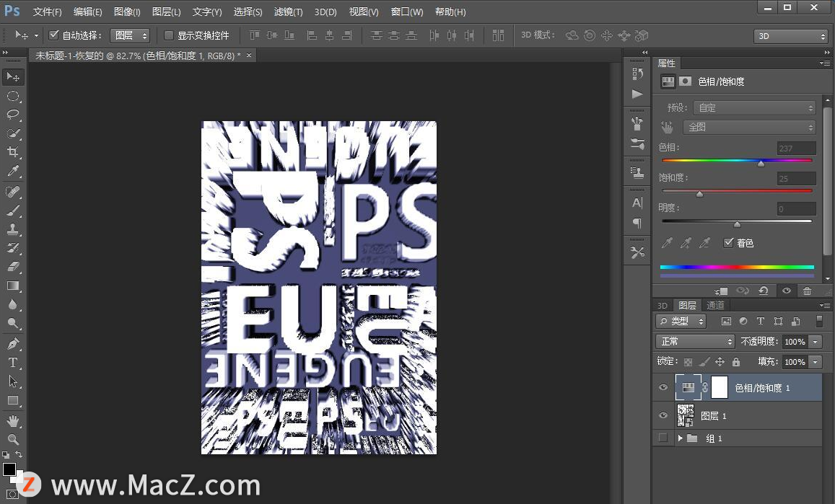
Task: Select the Layer 1 thumbnail
Action: click(686, 415)
